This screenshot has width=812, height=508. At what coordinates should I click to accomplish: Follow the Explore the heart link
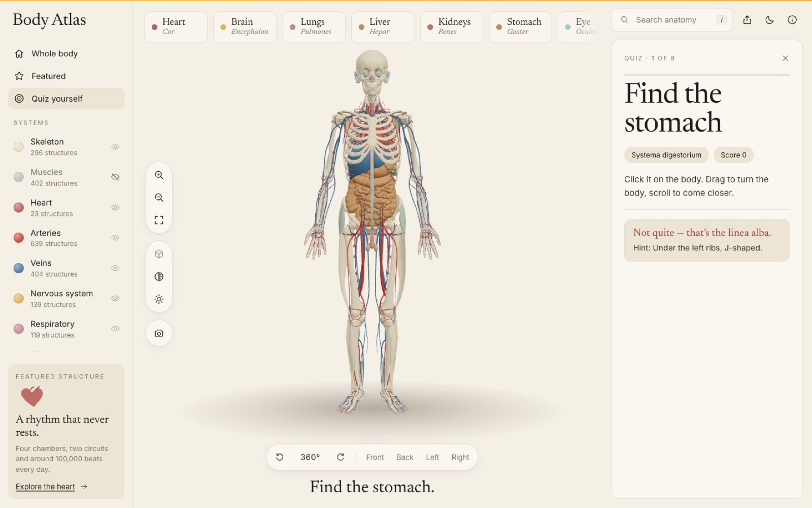(x=51, y=487)
